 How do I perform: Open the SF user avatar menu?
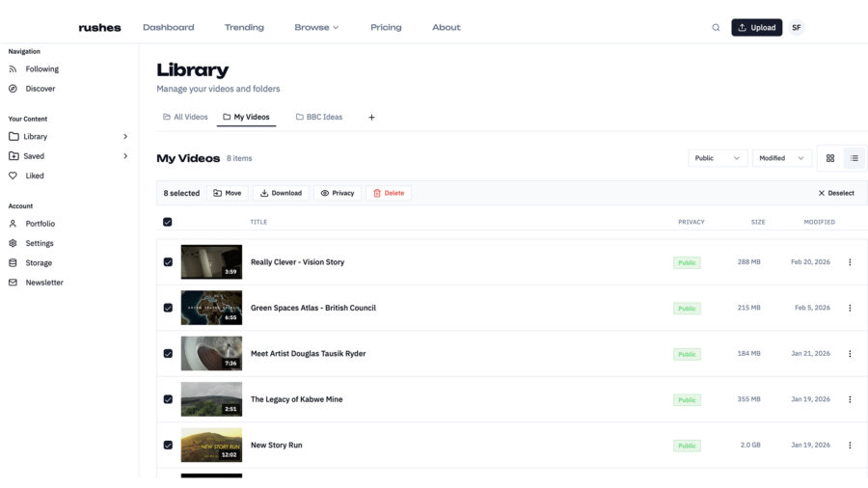tap(796, 28)
